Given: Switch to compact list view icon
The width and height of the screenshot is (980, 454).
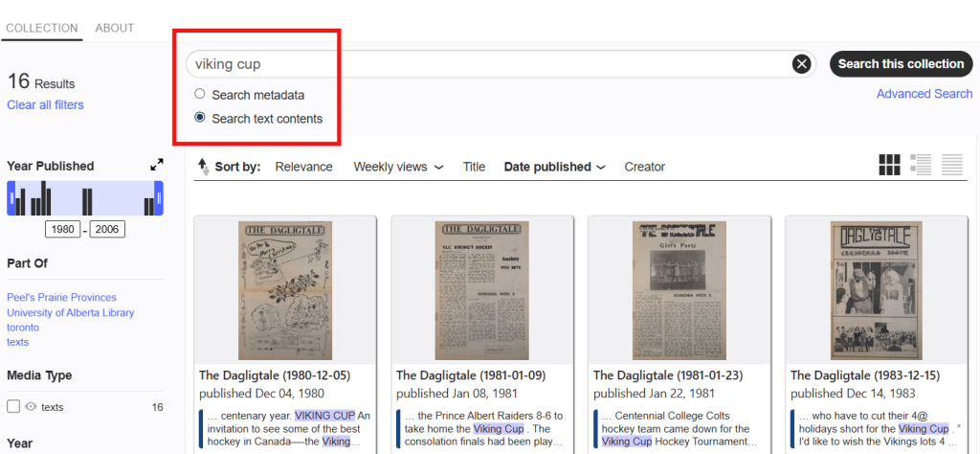Looking at the screenshot, I should [952, 165].
